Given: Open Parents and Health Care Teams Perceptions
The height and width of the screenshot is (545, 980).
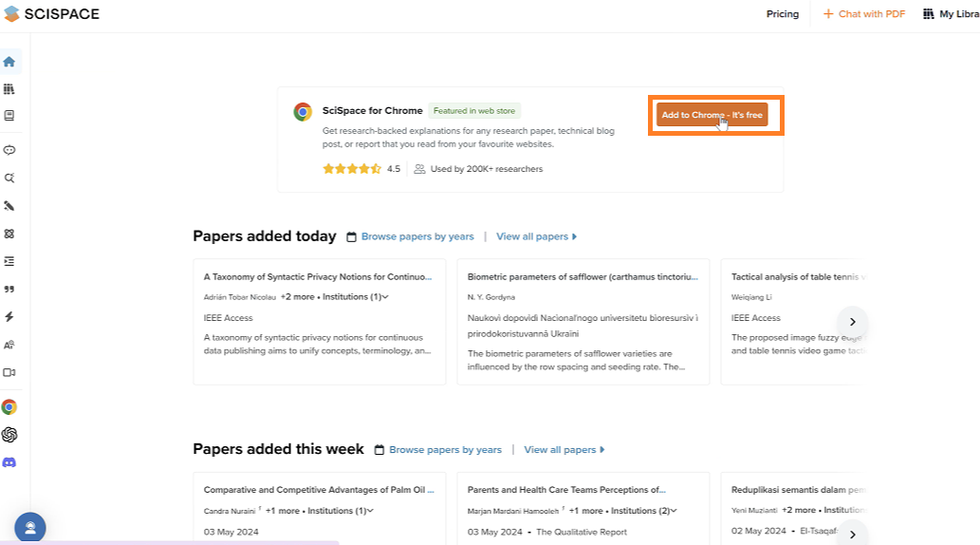Looking at the screenshot, I should click(566, 490).
